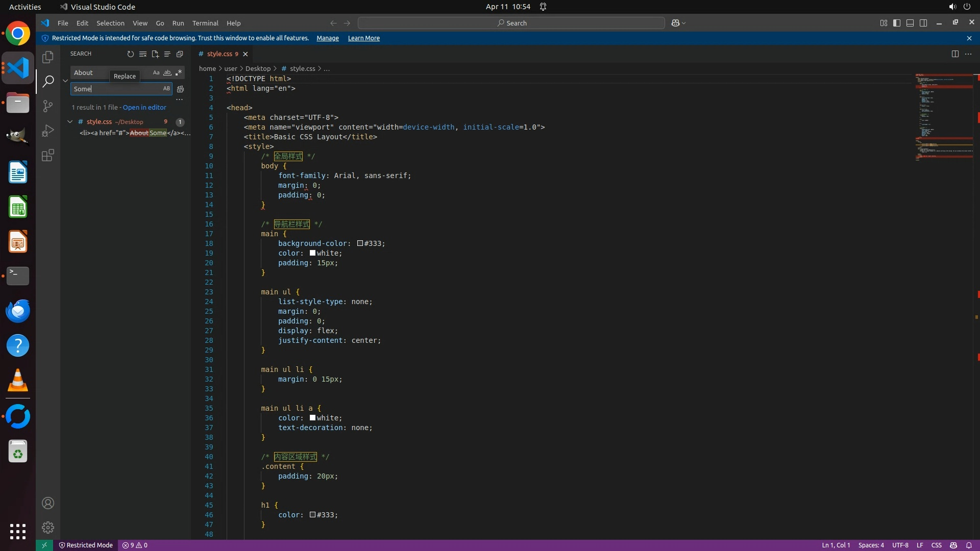The height and width of the screenshot is (551, 980).
Task: Click the 'Open in editor' link
Action: pyautogui.click(x=144, y=108)
